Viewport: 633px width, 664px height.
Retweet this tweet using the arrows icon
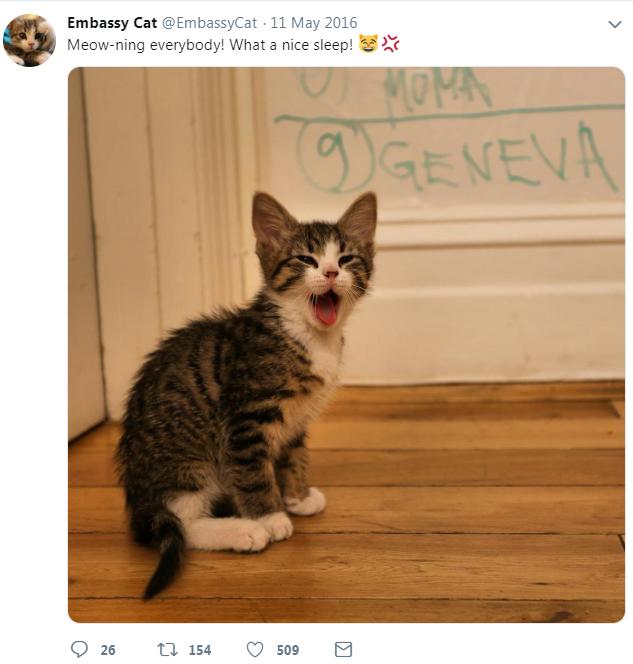pos(167,649)
